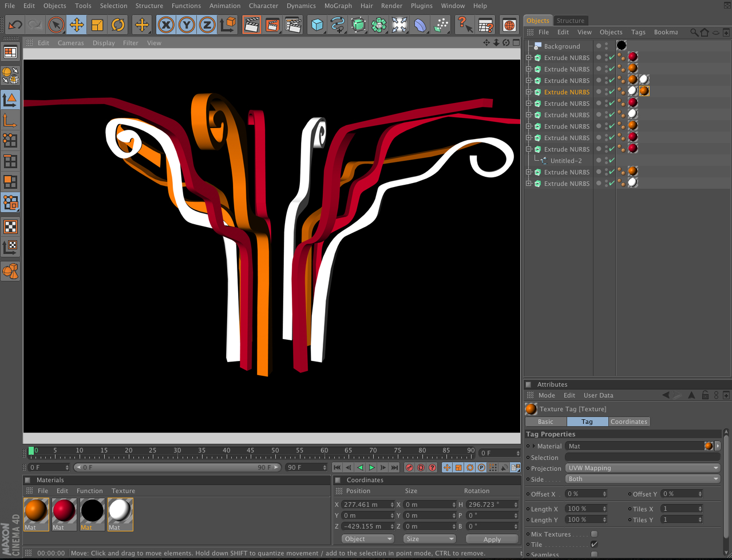Image resolution: width=732 pixels, height=560 pixels.
Task: Expand the highlighted orange Extrude NURBS object
Action: (529, 92)
